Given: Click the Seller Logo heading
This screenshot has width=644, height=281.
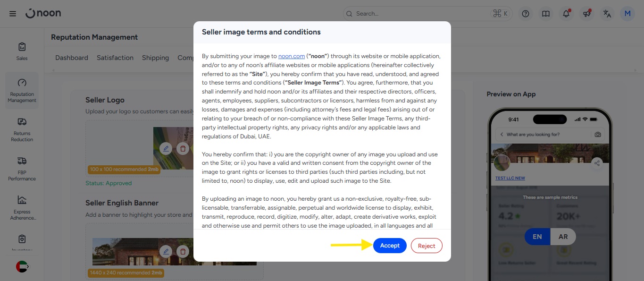Looking at the screenshot, I should pos(105,100).
